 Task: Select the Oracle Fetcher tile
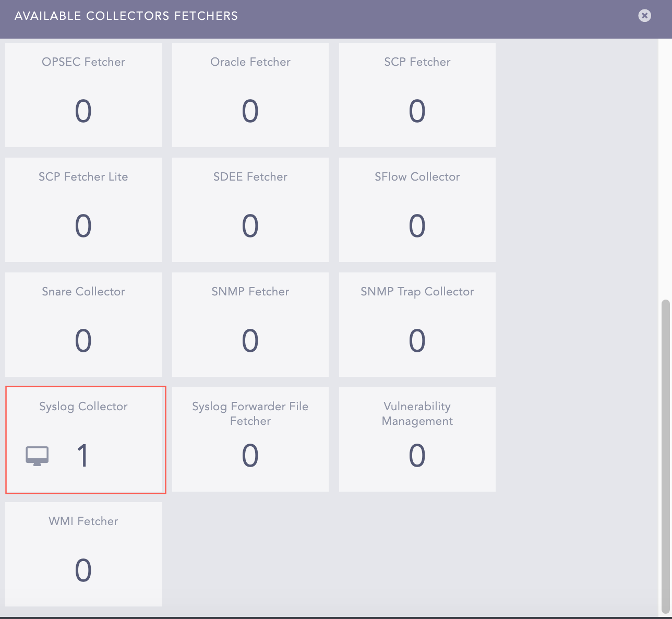click(250, 95)
